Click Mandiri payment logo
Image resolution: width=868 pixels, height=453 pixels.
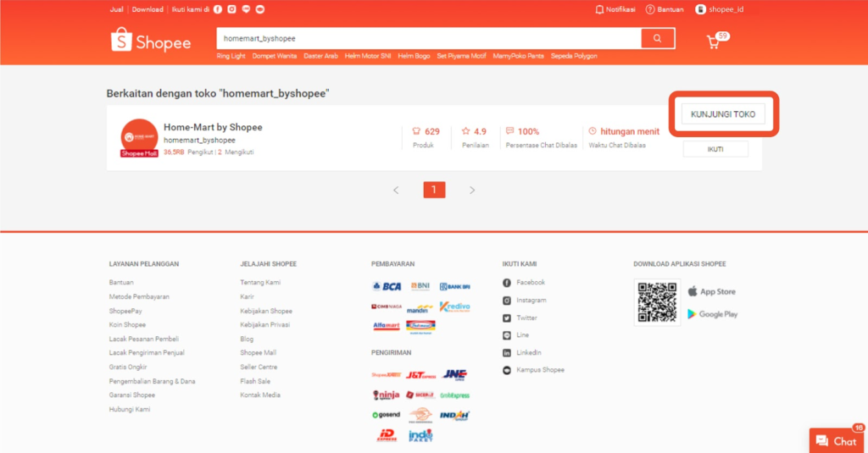(420, 308)
